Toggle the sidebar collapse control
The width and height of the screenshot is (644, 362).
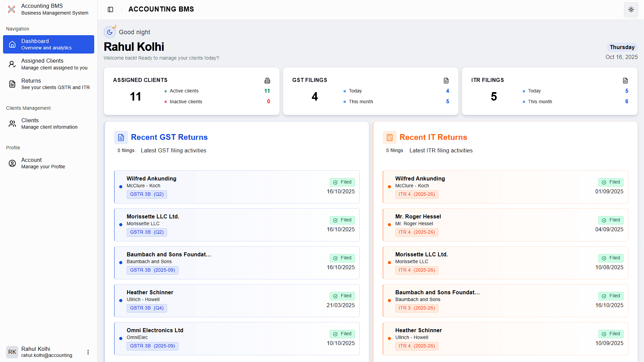pos(110,9)
